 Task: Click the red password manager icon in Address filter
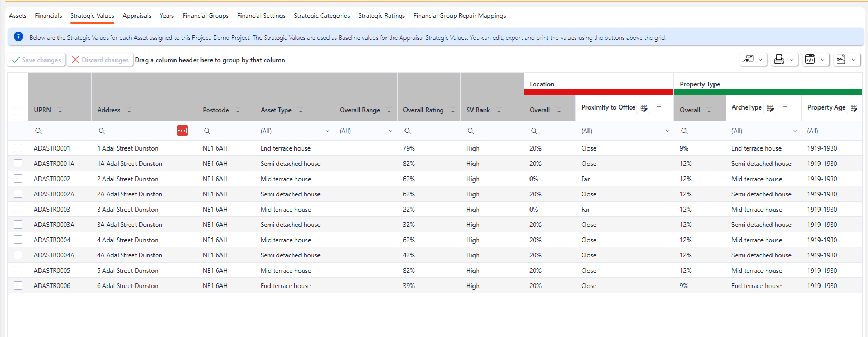tap(182, 131)
